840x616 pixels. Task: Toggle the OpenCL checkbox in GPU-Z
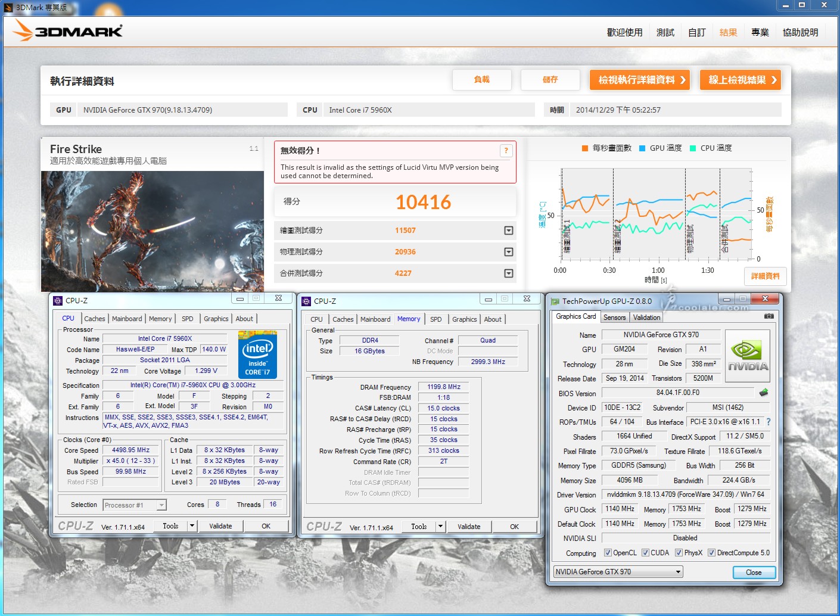608,553
